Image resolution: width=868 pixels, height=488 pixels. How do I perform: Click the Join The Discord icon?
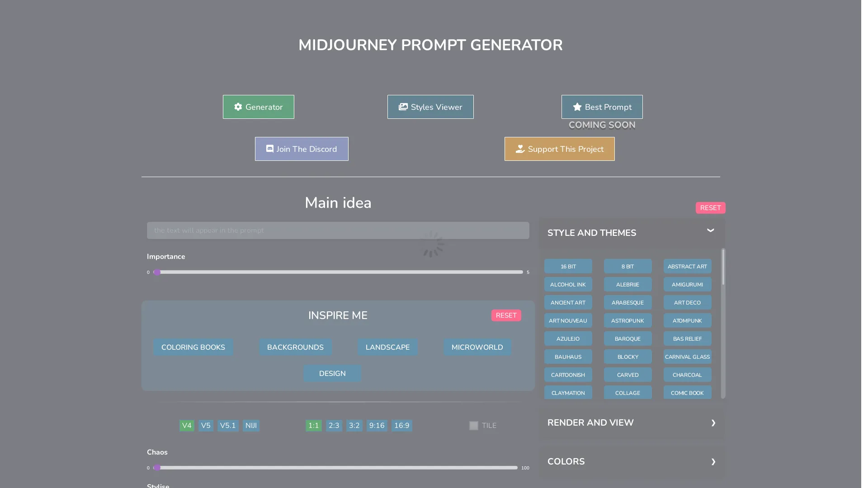coord(269,148)
